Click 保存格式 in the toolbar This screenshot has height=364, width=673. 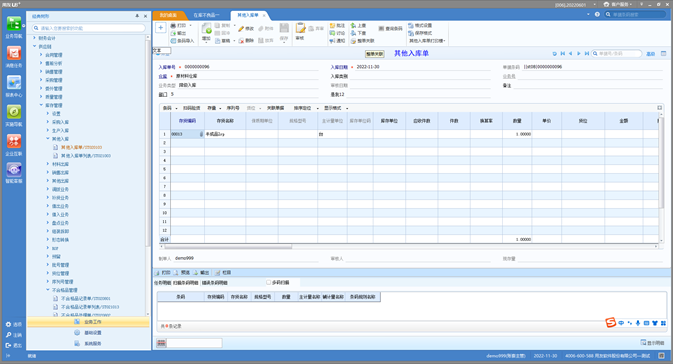click(420, 33)
